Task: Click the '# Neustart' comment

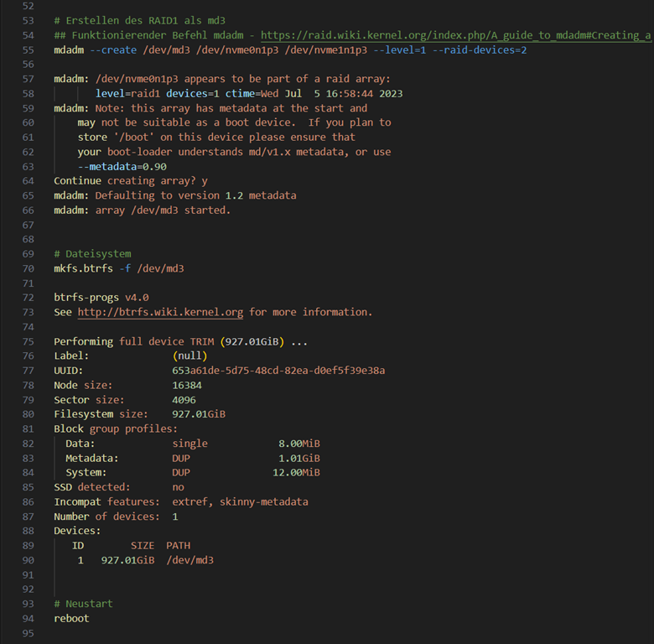Action: coord(83,604)
